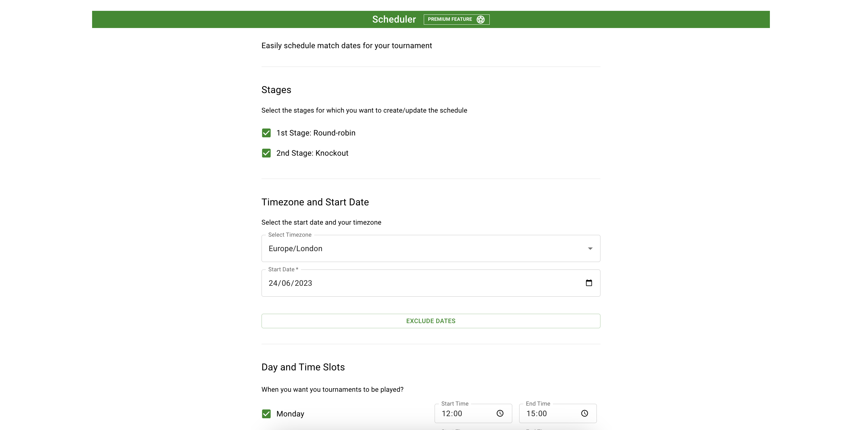Open Monday Start Time clock picker
868x430 pixels.
click(500, 413)
